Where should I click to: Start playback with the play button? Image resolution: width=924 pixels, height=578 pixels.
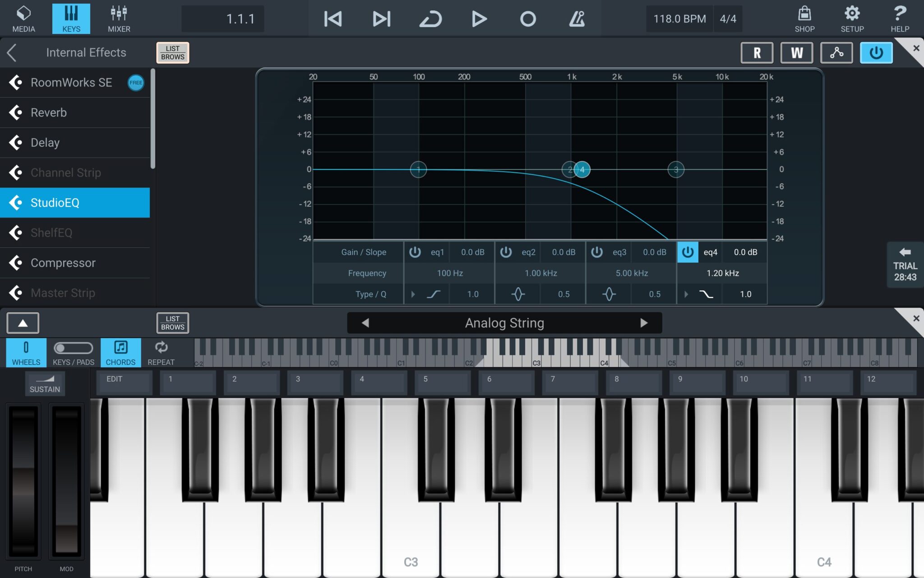[x=479, y=19]
